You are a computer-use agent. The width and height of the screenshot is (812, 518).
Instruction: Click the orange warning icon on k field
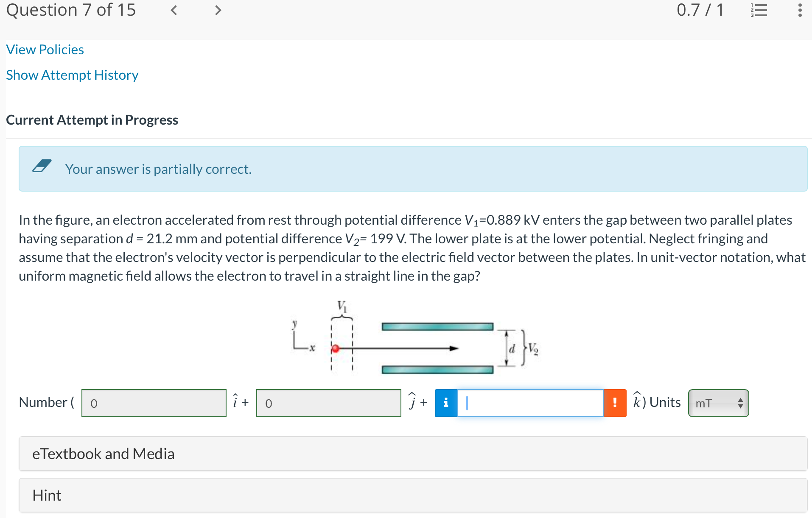click(615, 403)
